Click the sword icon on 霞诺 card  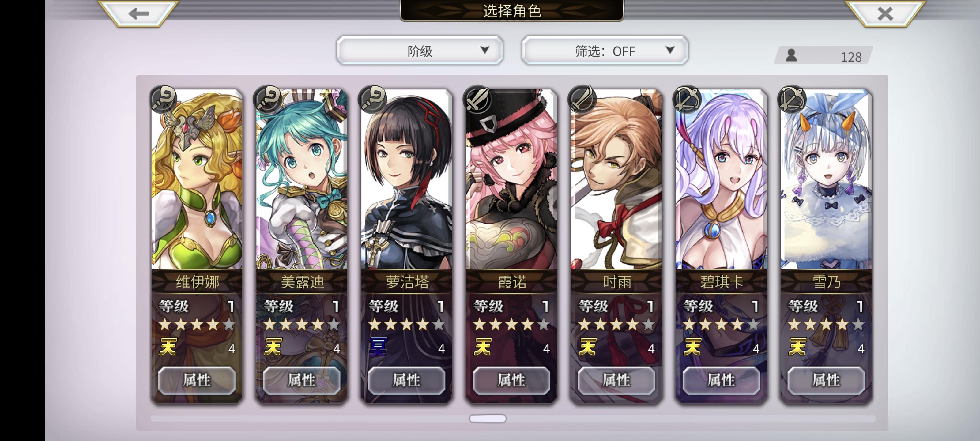(478, 99)
